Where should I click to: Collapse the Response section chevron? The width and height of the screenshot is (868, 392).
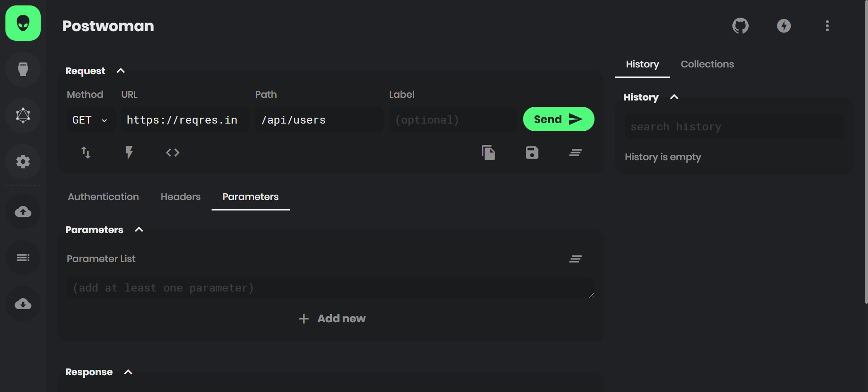(128, 372)
